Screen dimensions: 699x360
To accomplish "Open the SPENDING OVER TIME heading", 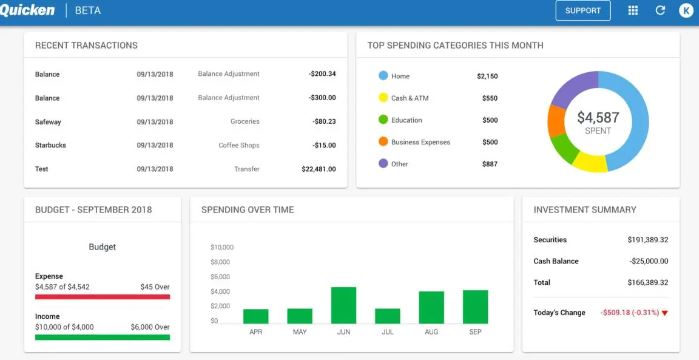I will 247,210.
